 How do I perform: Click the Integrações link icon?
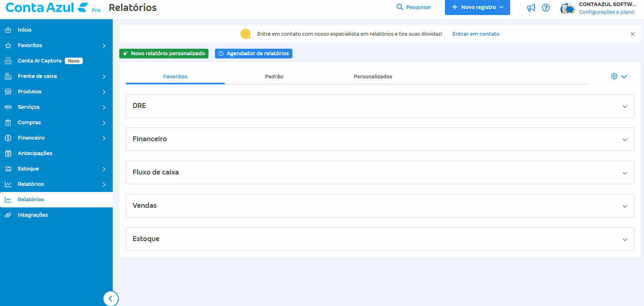click(x=8, y=215)
